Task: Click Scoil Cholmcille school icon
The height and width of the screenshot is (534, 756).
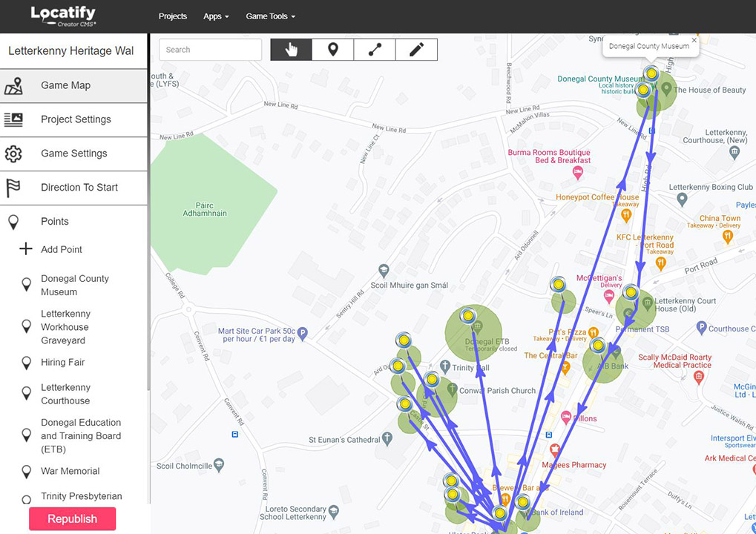Action: coord(219,464)
